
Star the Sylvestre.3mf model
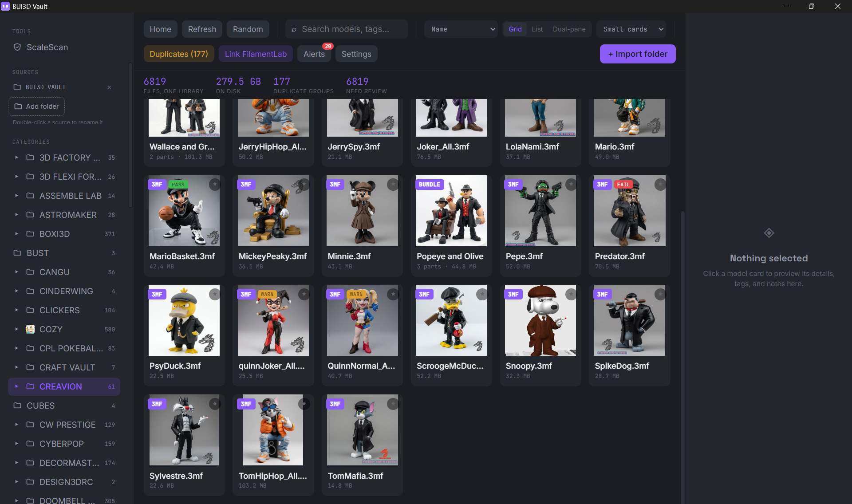point(215,403)
